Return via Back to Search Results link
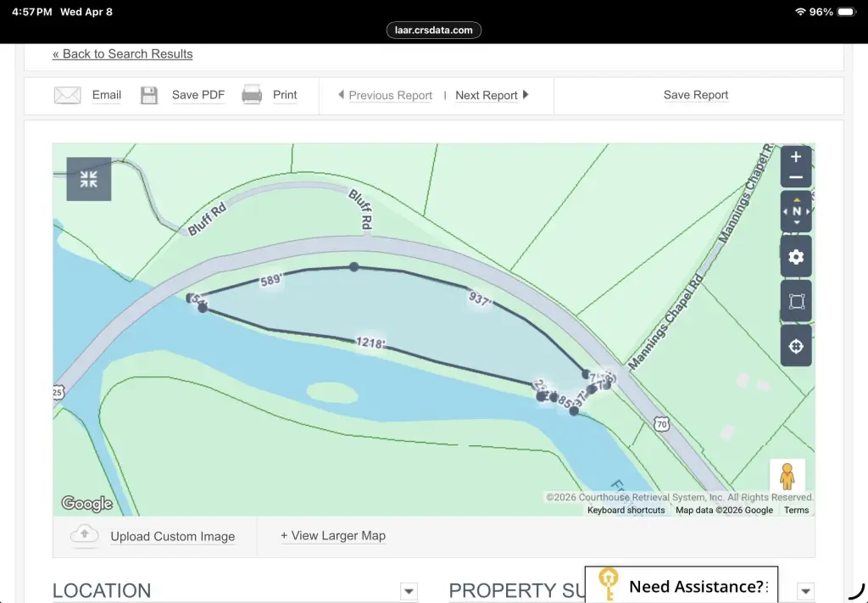The height and width of the screenshot is (603, 868). [122, 53]
